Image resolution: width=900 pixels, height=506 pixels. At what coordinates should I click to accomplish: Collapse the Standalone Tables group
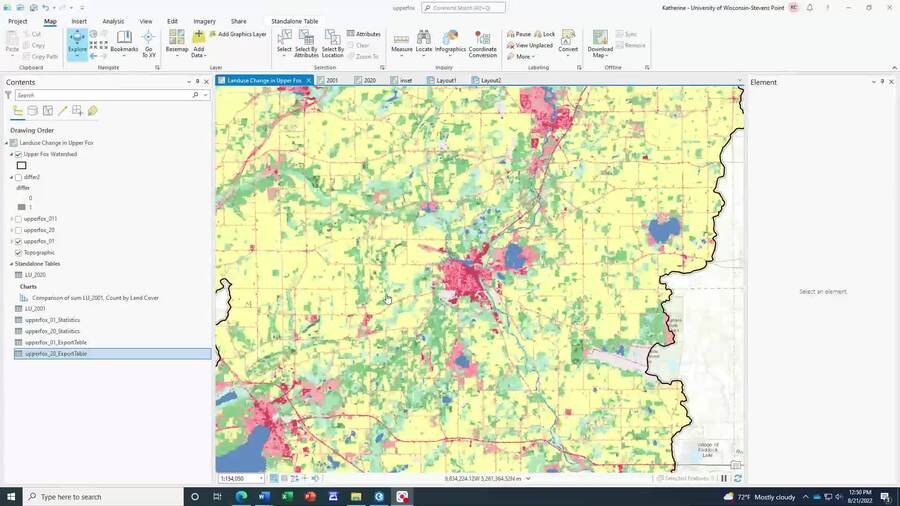point(11,264)
